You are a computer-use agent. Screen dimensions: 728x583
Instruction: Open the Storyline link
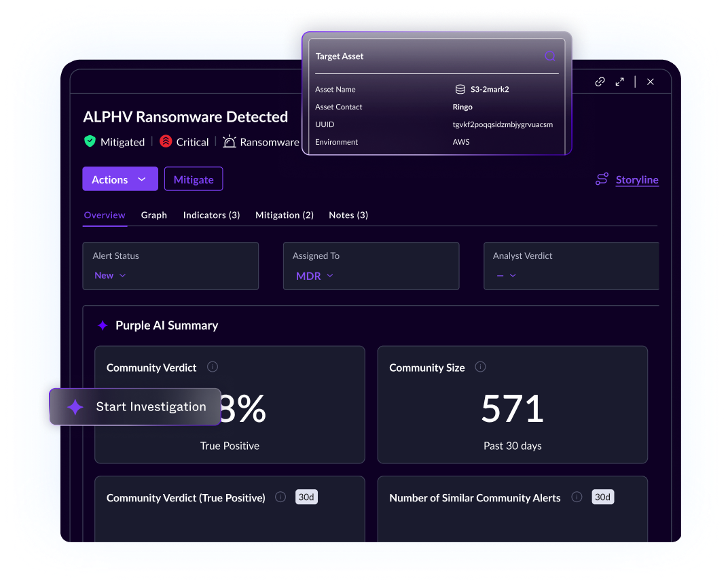click(637, 179)
